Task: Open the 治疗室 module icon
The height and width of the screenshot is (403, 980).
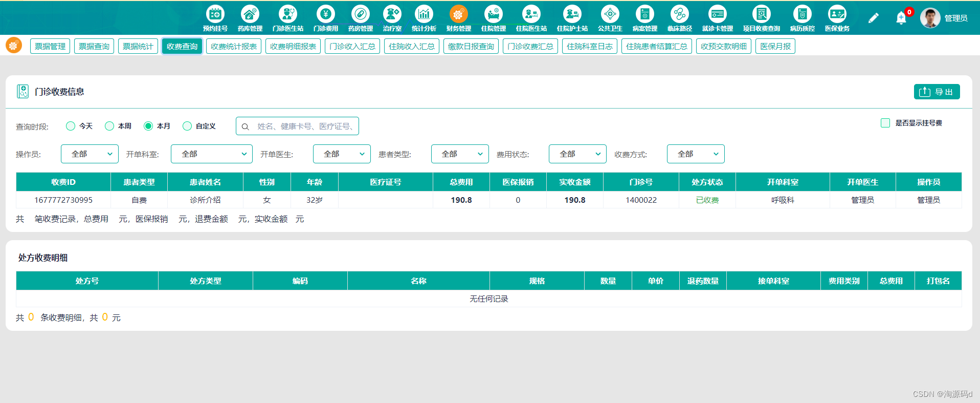Action: click(x=392, y=14)
